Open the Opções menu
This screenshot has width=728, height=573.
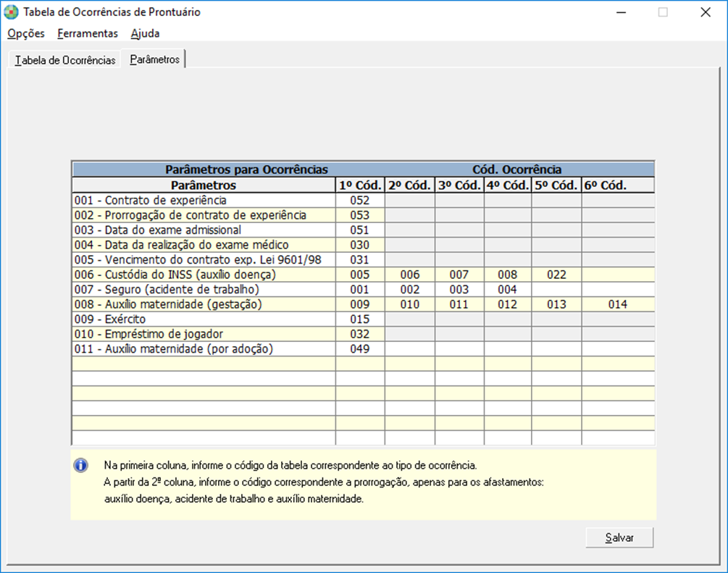pos(26,33)
